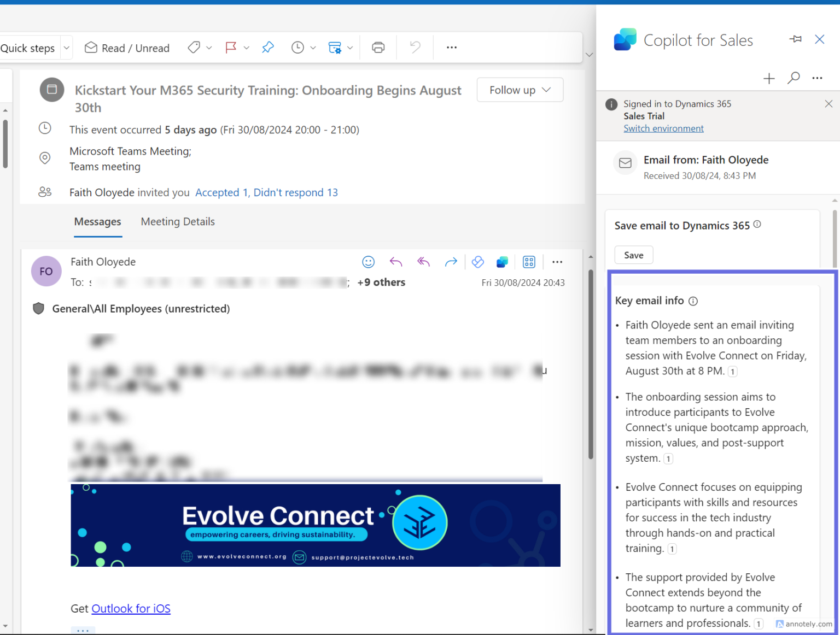
Task: Expand the Follow up dropdown
Action: point(520,90)
